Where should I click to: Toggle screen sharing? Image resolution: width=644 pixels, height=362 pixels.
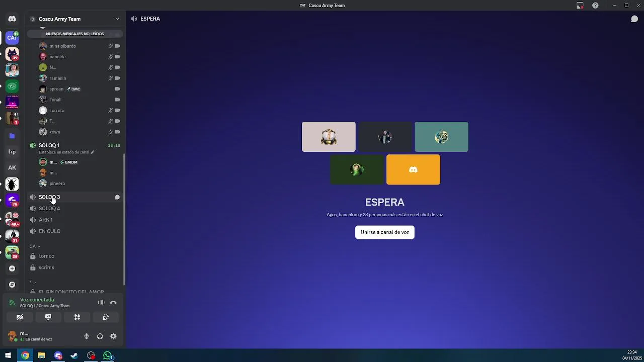[x=48, y=317]
